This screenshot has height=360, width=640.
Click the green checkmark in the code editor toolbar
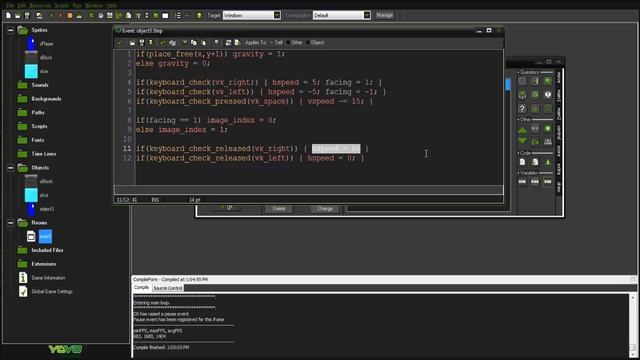coord(120,42)
